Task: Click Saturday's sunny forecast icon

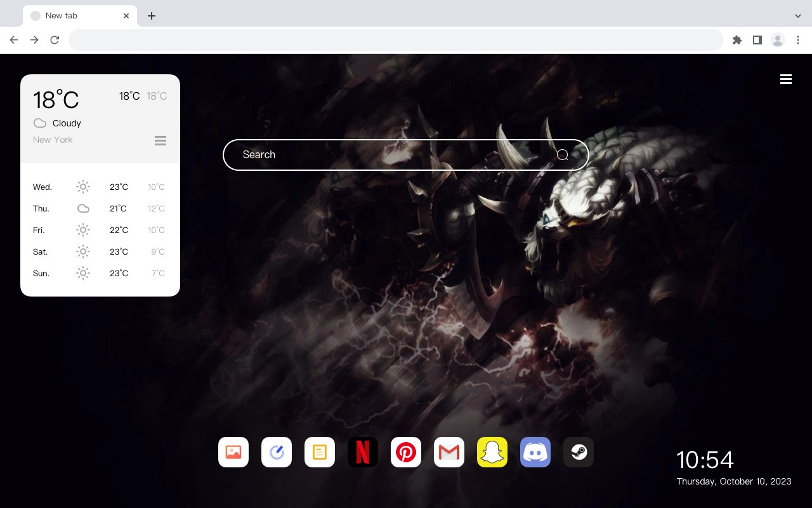Action: pos(83,251)
